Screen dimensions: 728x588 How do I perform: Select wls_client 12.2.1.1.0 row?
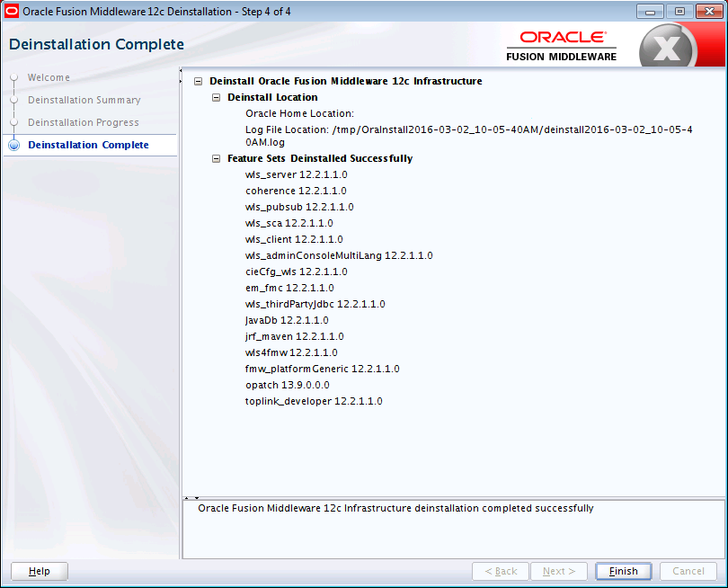(294, 240)
